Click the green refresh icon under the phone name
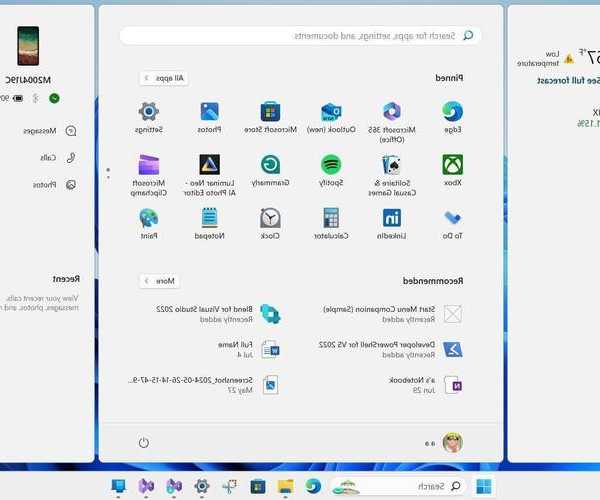 [54, 98]
